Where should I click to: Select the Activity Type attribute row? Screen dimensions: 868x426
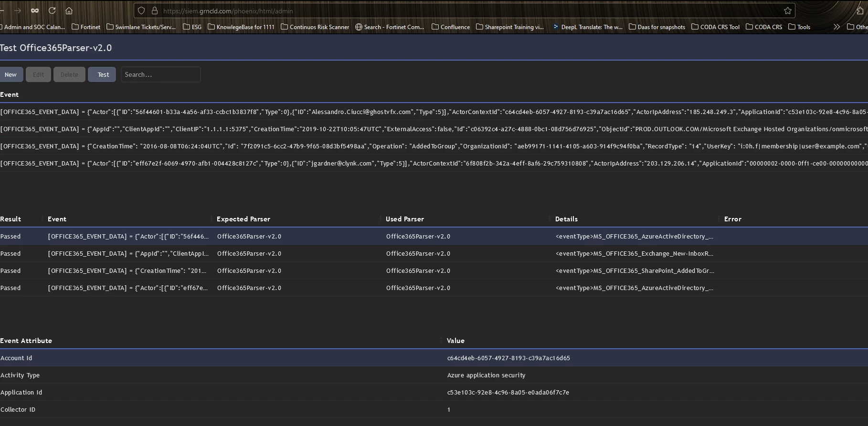(434, 375)
